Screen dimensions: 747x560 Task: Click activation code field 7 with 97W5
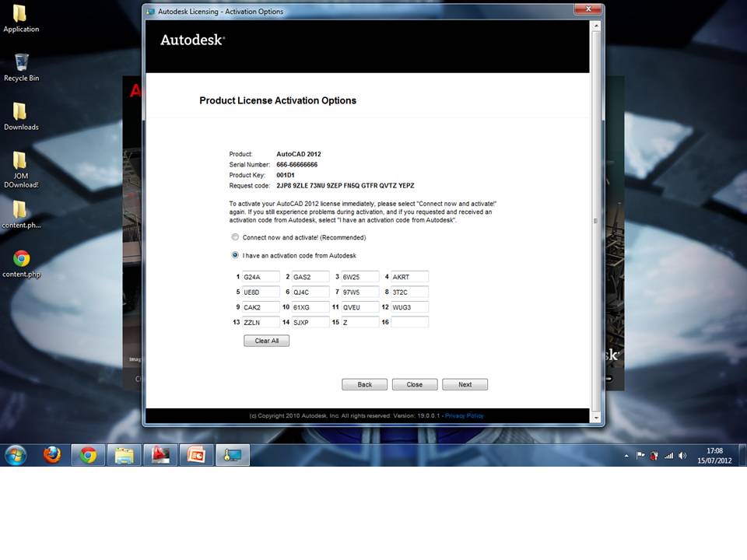click(359, 292)
